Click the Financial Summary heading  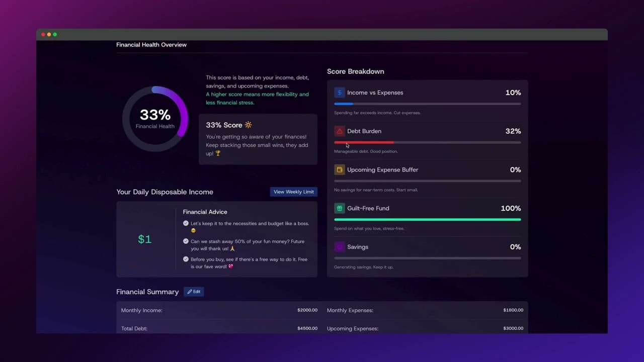(147, 292)
